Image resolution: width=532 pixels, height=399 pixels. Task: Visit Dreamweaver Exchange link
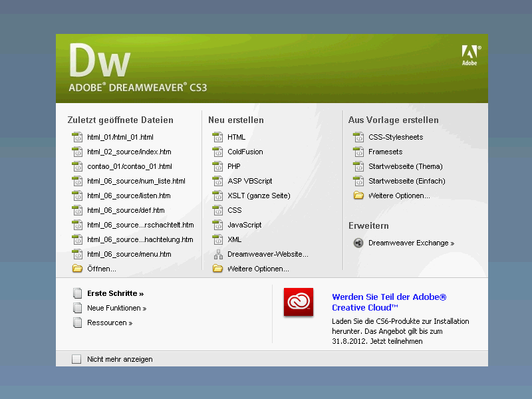(x=411, y=243)
